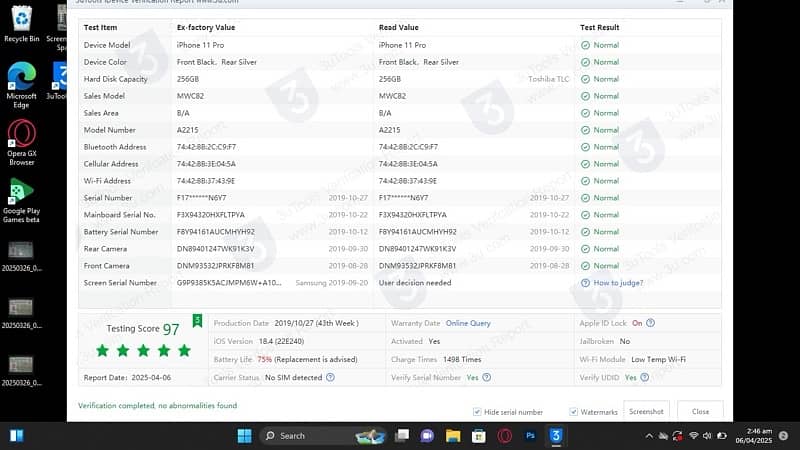
Task: Click the Apple ID Lock On value
Action: coord(637,323)
